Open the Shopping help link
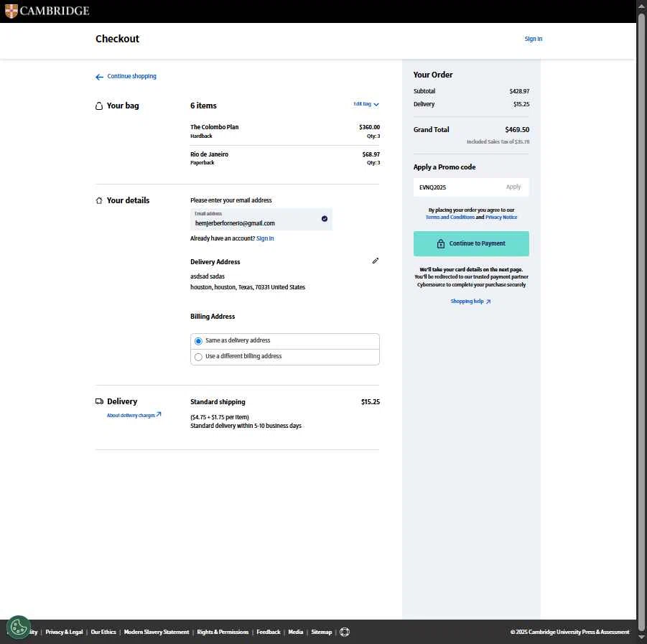 point(470,301)
